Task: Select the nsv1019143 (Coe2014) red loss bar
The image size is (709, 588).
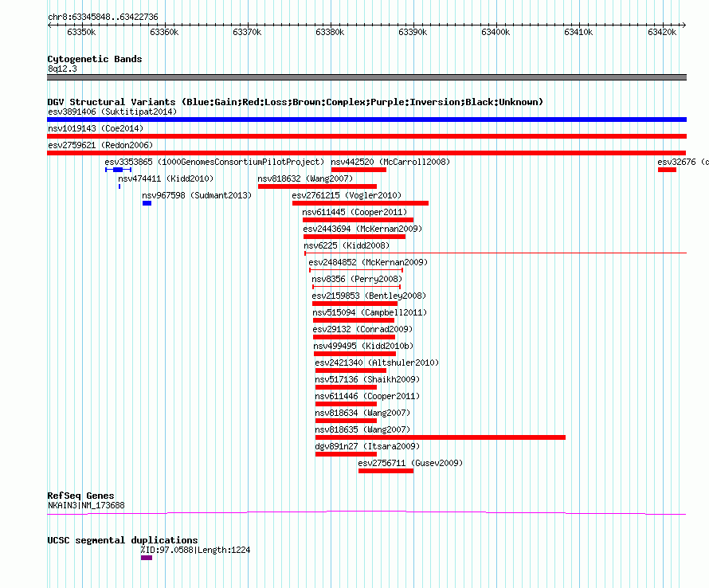Action: [366, 136]
